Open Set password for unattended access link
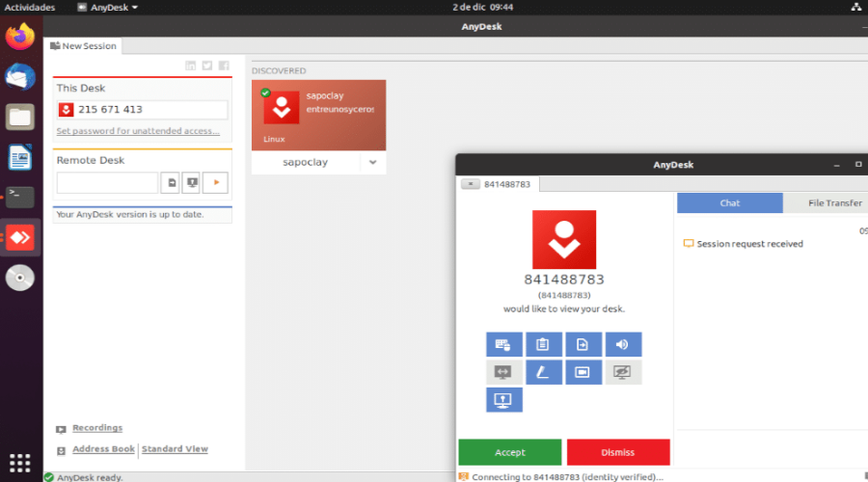 click(138, 131)
